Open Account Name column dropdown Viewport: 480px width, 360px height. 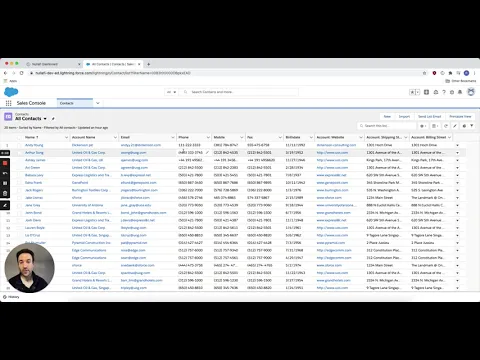click(x=115, y=137)
